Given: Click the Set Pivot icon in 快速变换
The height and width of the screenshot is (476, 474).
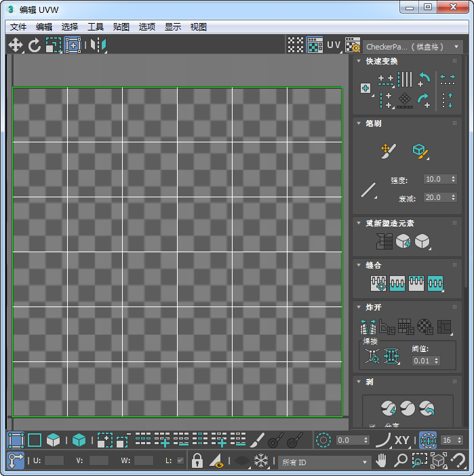Looking at the screenshot, I should (x=366, y=88).
